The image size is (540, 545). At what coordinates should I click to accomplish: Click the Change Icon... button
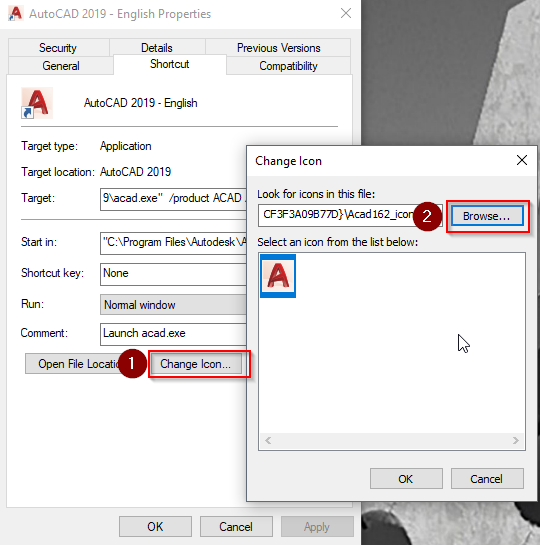[x=196, y=364]
